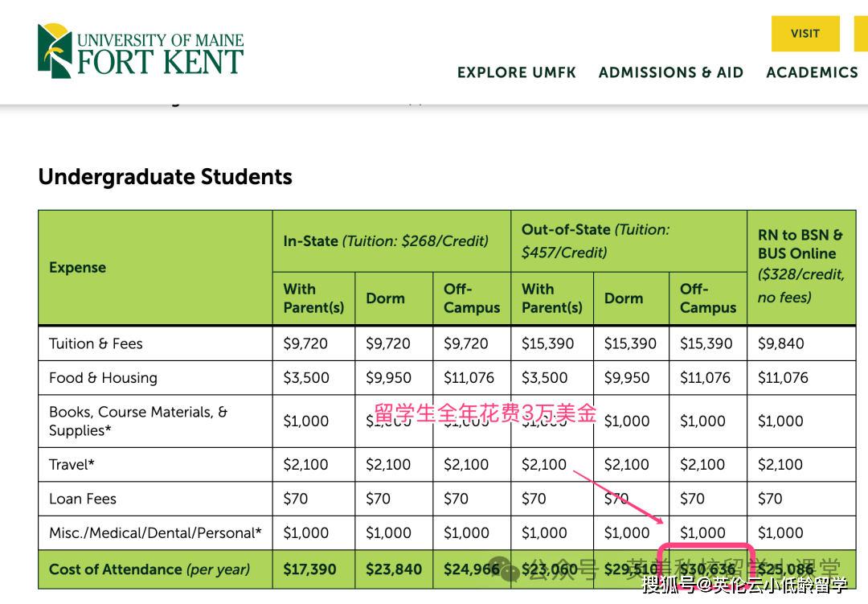Click the $17,390 total cost cell
Screen dimensions: 868x604
[x=309, y=569]
